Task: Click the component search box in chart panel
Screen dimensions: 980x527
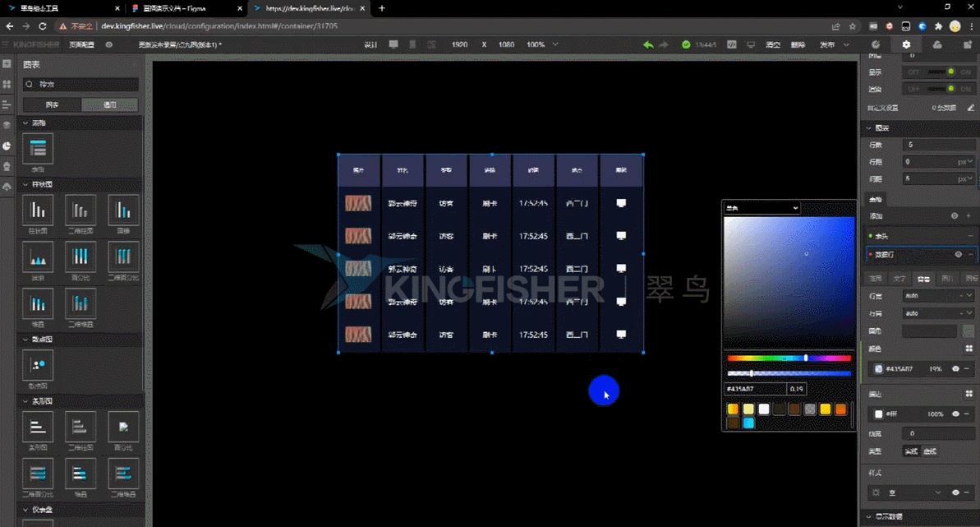Action: (81, 84)
